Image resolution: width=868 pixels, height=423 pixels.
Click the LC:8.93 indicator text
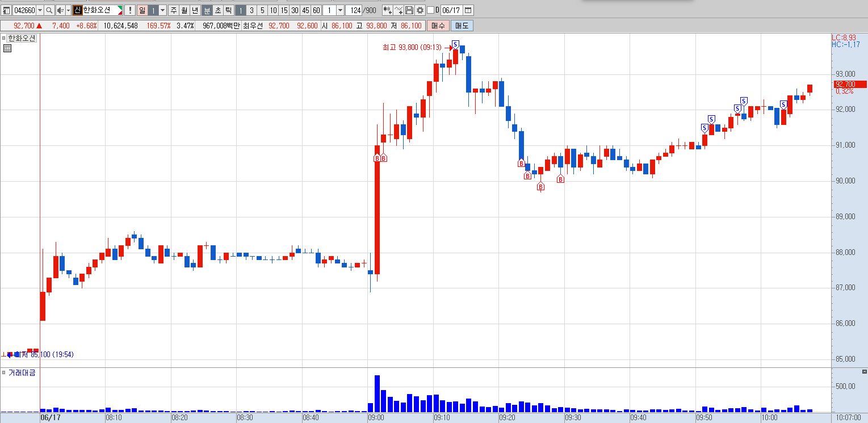point(844,37)
